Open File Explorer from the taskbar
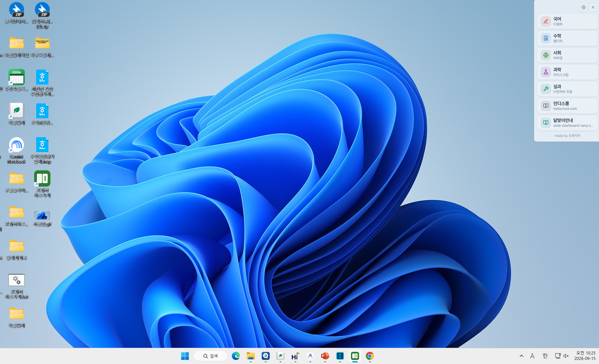Image resolution: width=599 pixels, height=364 pixels. click(251, 356)
